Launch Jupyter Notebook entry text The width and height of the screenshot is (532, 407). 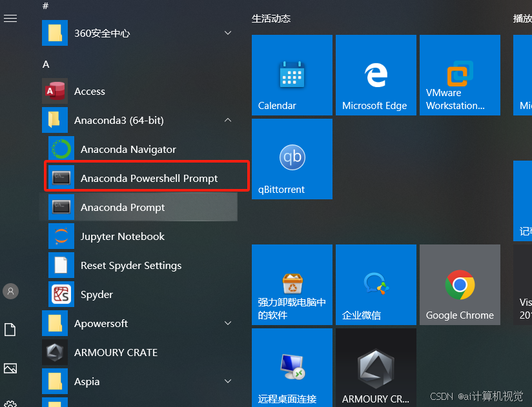123,237
